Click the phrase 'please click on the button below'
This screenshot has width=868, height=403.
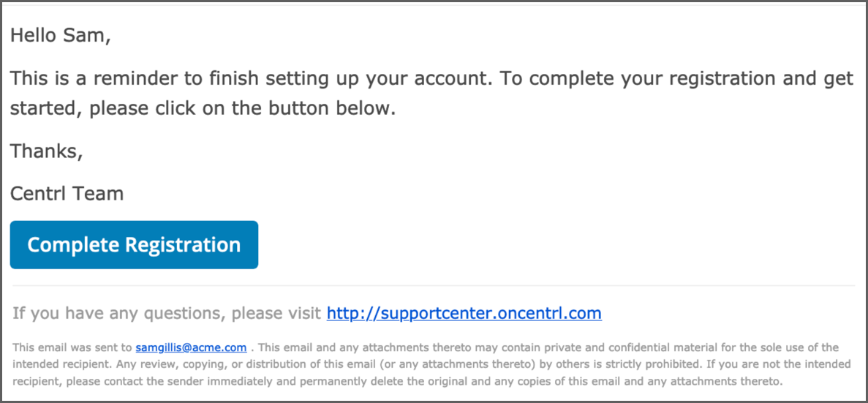tap(243, 108)
